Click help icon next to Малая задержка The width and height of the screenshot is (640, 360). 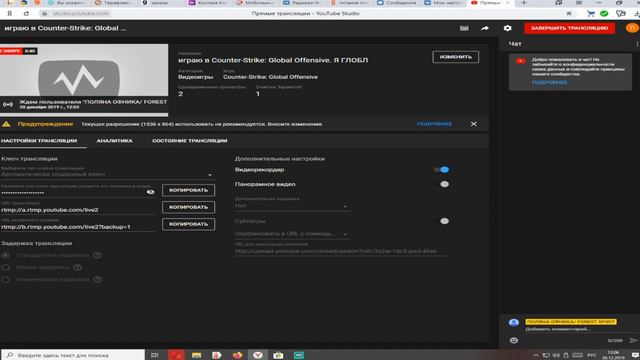coord(78,267)
